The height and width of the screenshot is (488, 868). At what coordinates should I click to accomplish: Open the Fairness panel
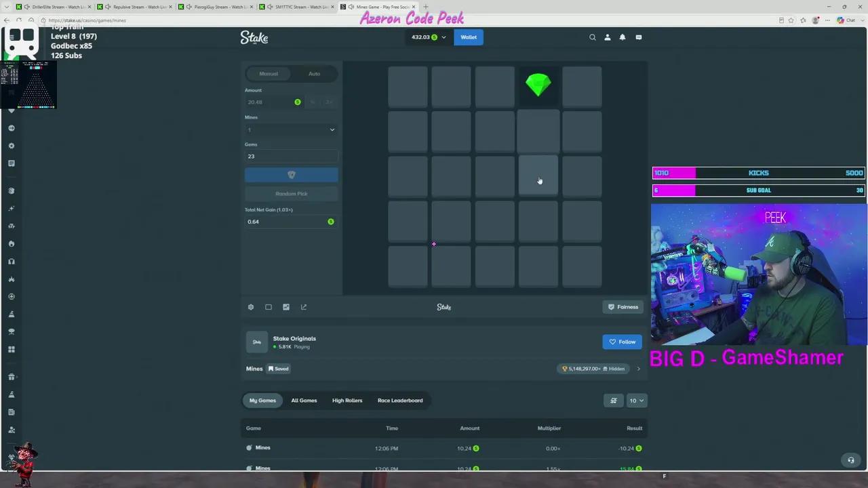pos(623,307)
